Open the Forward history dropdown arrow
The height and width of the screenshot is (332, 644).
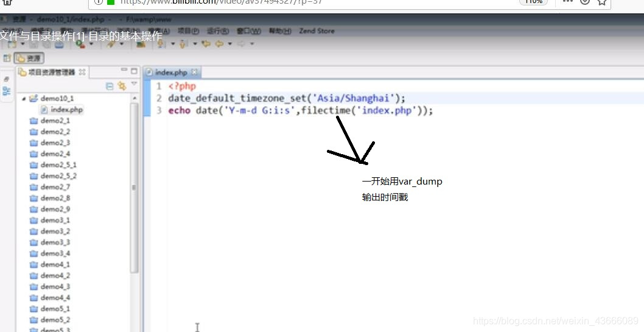pyautogui.click(x=252, y=43)
